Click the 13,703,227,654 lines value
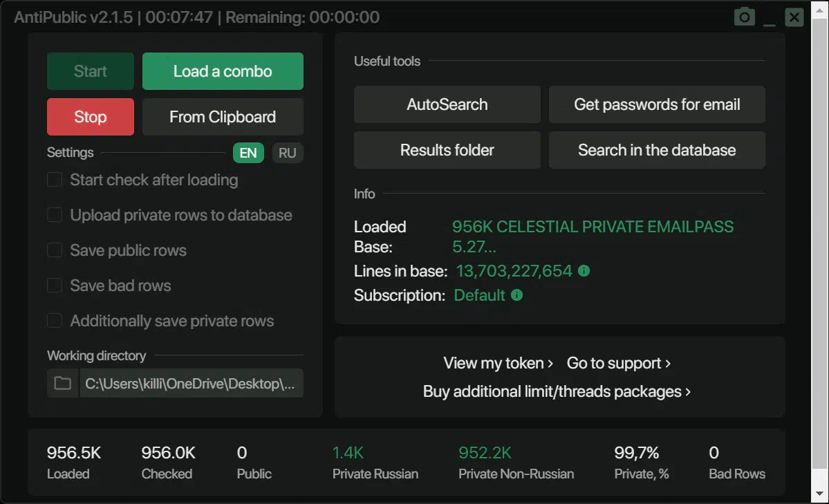Viewport: 829px width, 504px height. (x=514, y=271)
